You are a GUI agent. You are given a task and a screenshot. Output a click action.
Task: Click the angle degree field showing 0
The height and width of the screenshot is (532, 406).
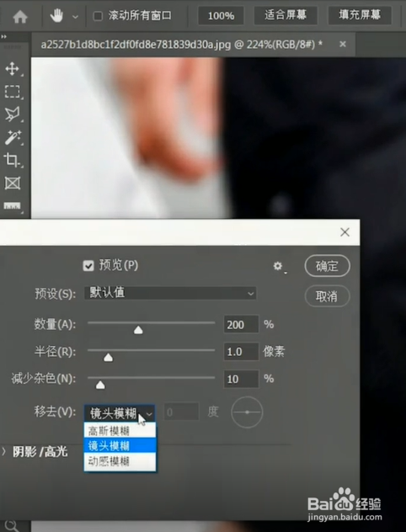[x=182, y=412]
